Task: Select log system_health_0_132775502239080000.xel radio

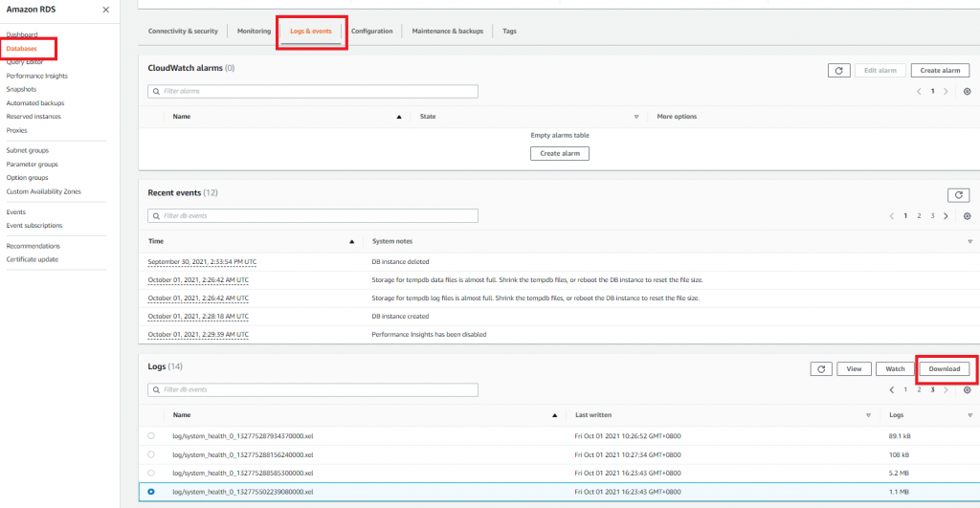Action: pyautogui.click(x=151, y=492)
